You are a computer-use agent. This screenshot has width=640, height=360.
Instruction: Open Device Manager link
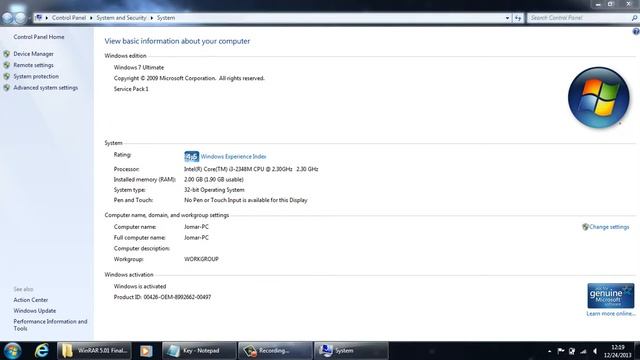click(x=33, y=54)
